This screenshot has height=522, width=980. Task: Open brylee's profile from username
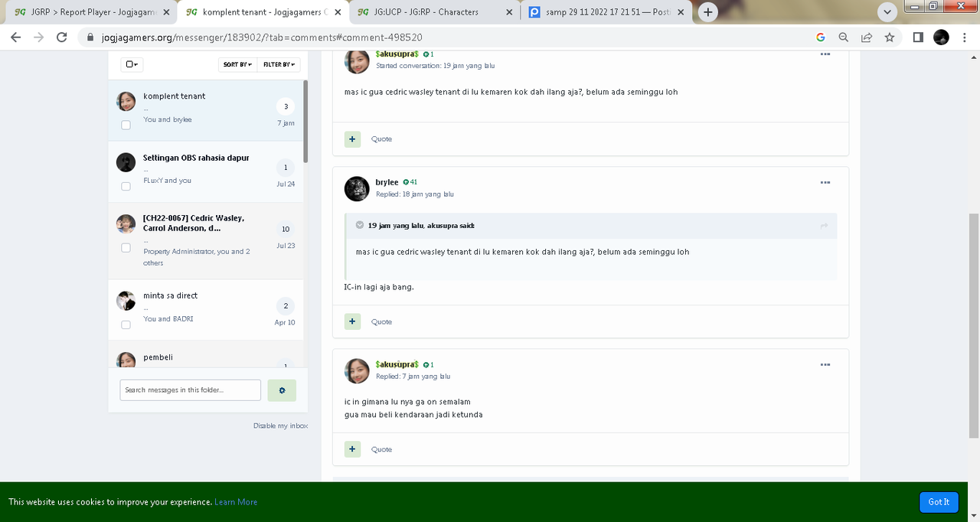(387, 182)
